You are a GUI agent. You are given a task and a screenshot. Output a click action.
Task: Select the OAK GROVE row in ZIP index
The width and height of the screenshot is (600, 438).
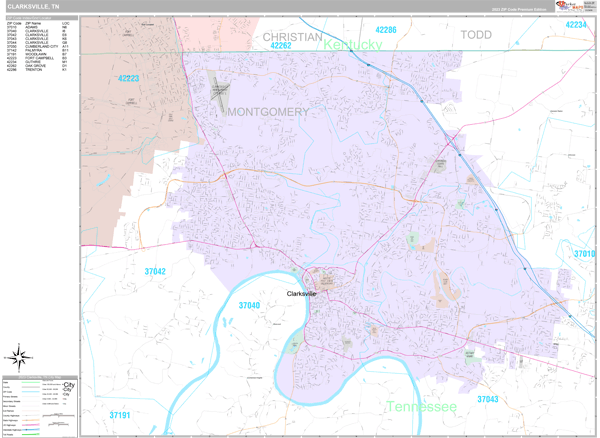(x=38, y=66)
